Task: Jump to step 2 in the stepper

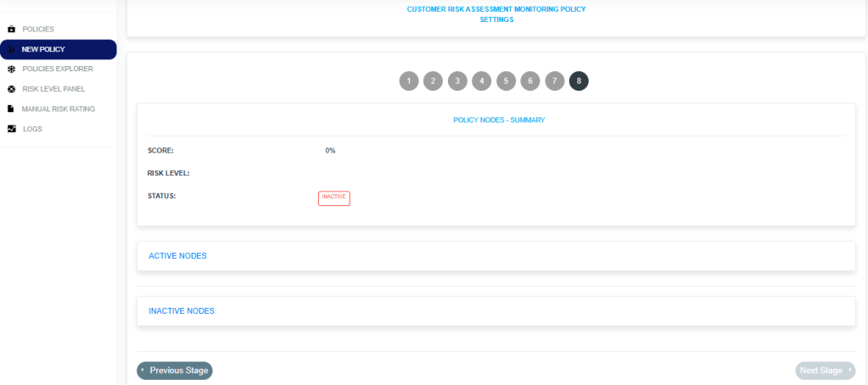Action: pyautogui.click(x=433, y=81)
